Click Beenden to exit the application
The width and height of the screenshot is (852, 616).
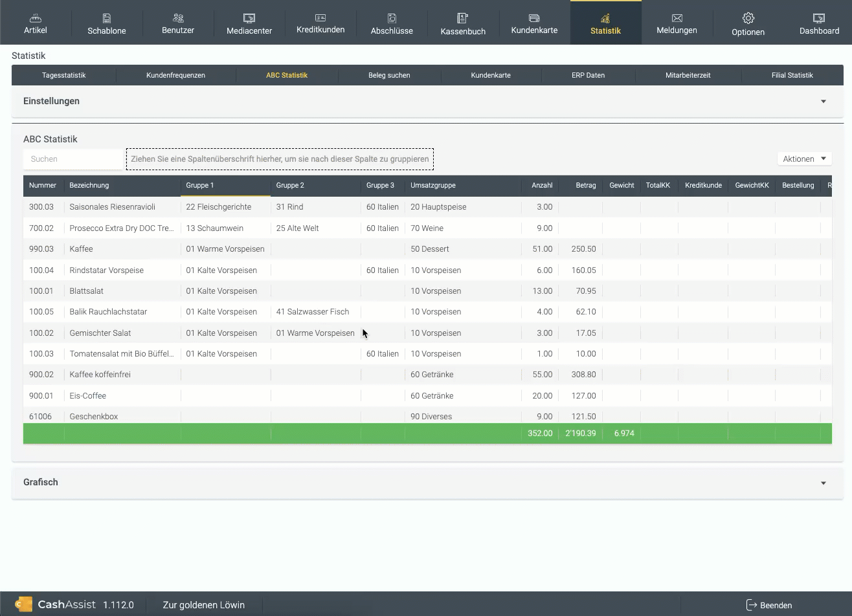coord(769,606)
